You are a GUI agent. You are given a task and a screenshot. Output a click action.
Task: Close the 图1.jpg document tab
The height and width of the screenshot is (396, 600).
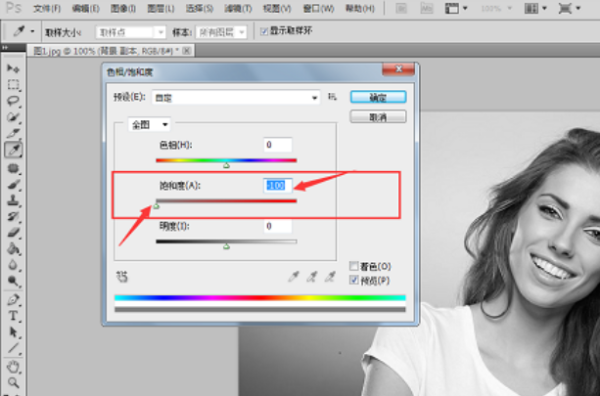pos(187,51)
